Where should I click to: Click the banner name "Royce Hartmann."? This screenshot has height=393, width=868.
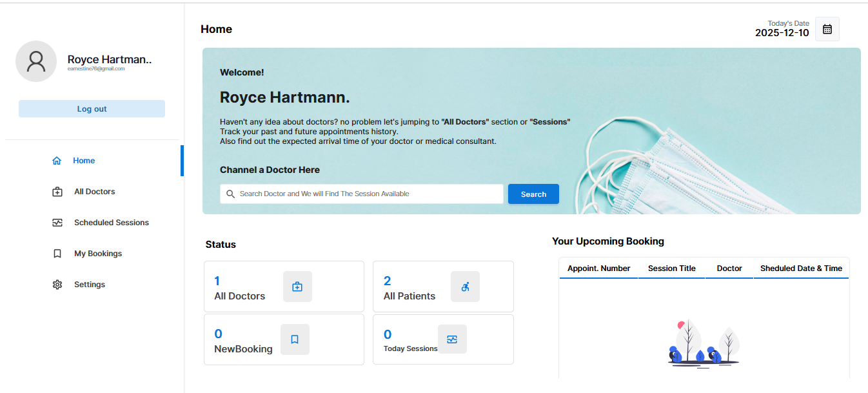click(285, 97)
